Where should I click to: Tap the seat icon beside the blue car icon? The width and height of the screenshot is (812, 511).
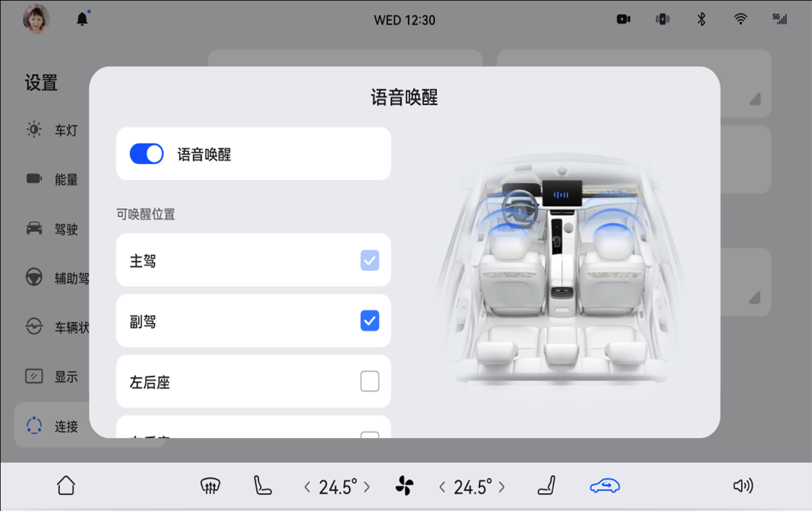pos(546,485)
